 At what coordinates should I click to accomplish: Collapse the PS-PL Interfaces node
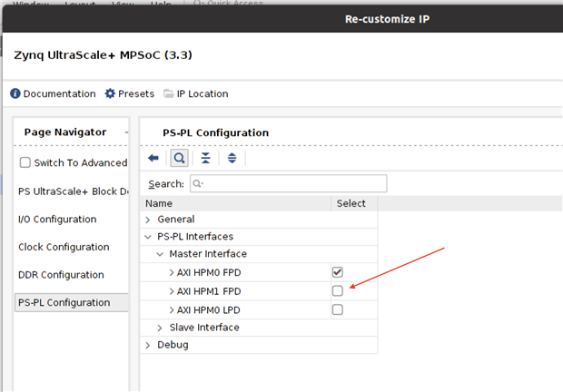tap(149, 237)
